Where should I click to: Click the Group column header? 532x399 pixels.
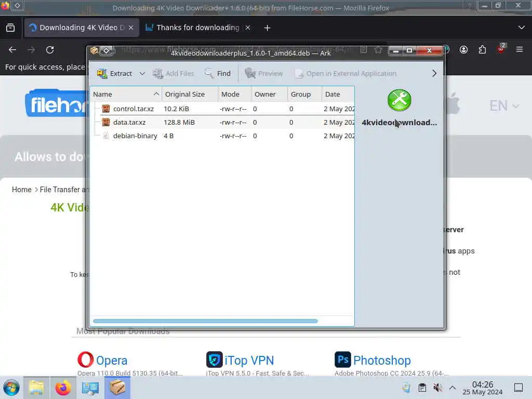pyautogui.click(x=304, y=94)
